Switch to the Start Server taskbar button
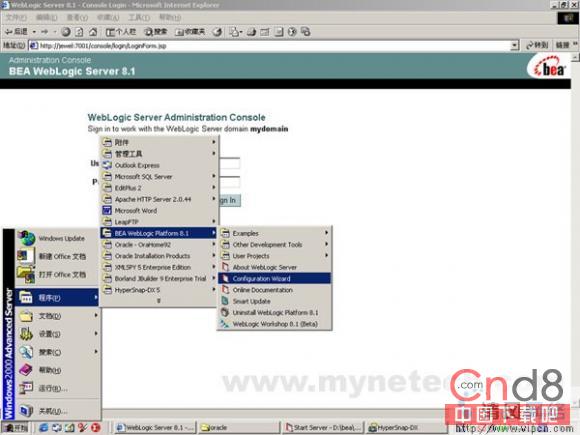This screenshot has height=435, width=580. click(x=324, y=428)
